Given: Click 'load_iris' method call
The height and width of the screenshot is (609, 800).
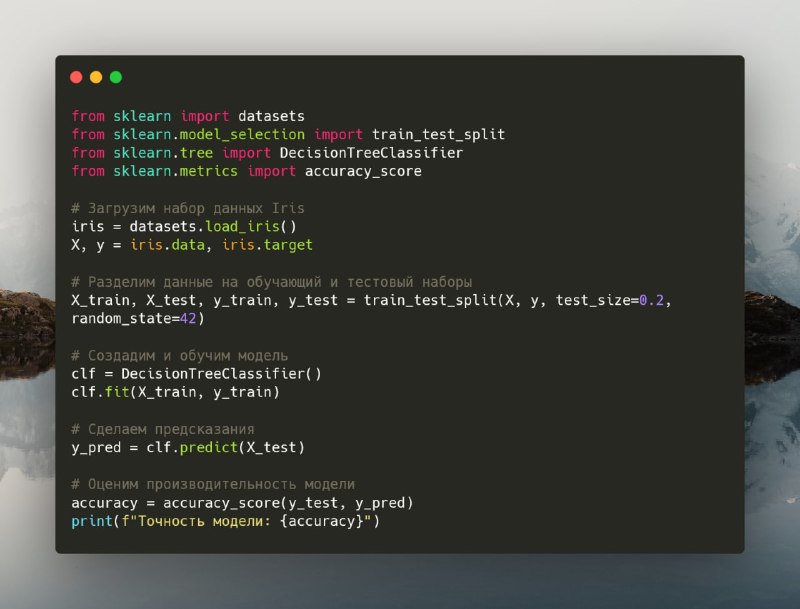Looking at the screenshot, I should pos(242,226).
